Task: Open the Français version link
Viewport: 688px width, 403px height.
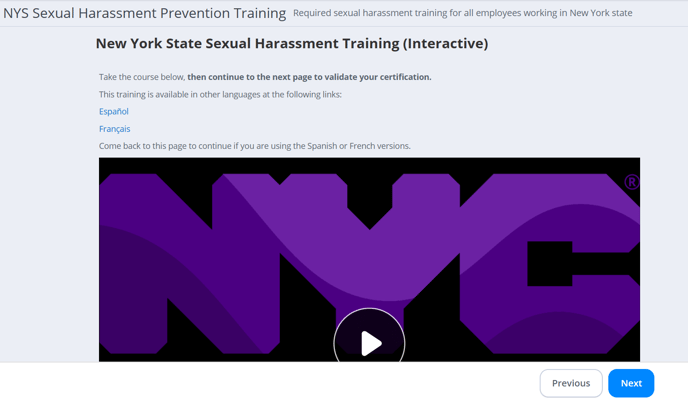Action: pos(115,129)
